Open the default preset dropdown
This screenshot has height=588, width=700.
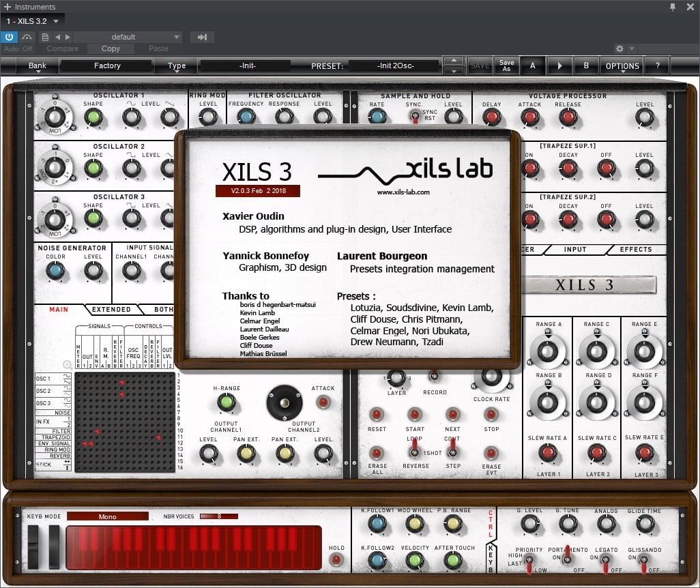point(127,37)
